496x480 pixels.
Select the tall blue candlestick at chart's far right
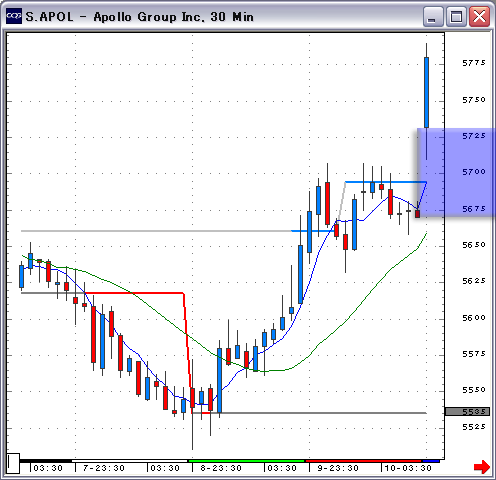click(x=426, y=92)
